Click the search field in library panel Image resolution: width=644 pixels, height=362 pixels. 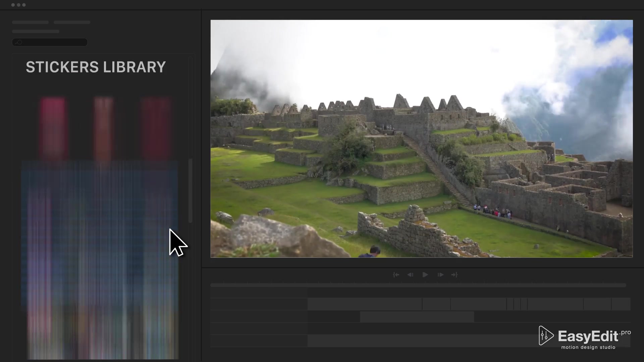pos(50,42)
